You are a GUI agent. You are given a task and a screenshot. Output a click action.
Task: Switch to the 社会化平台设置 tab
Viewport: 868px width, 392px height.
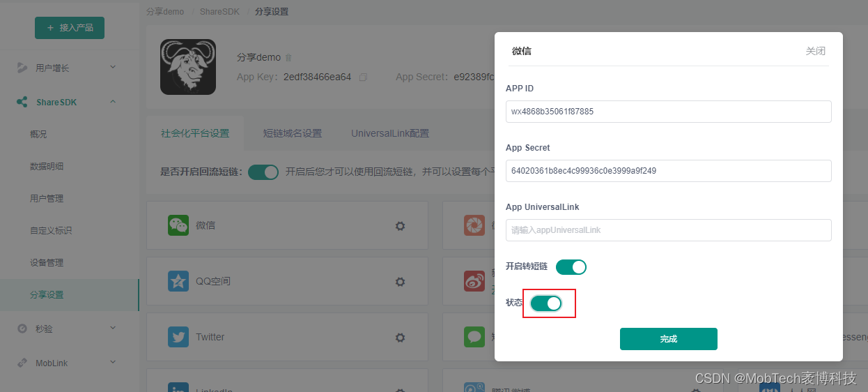click(195, 133)
